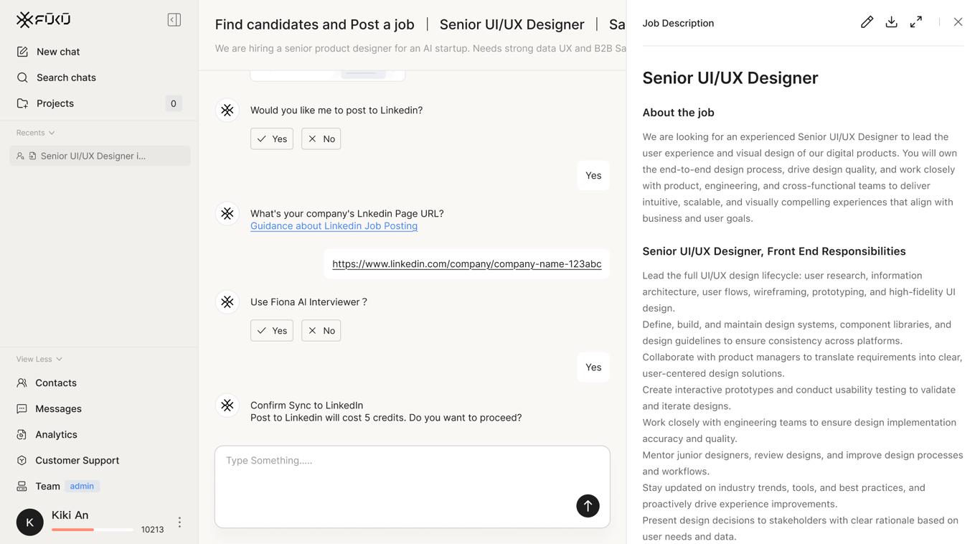980x544 pixels.
Task: Click the Analytics icon
Action: click(22, 435)
